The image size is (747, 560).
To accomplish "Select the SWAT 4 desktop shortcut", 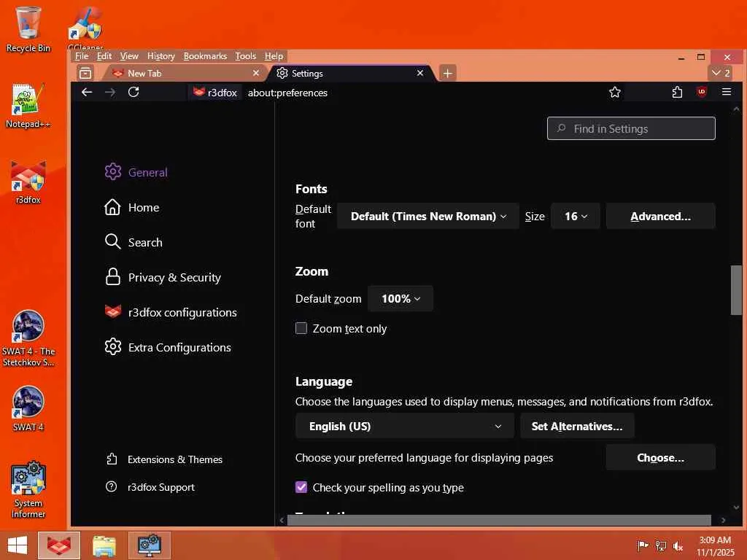I will (x=28, y=408).
